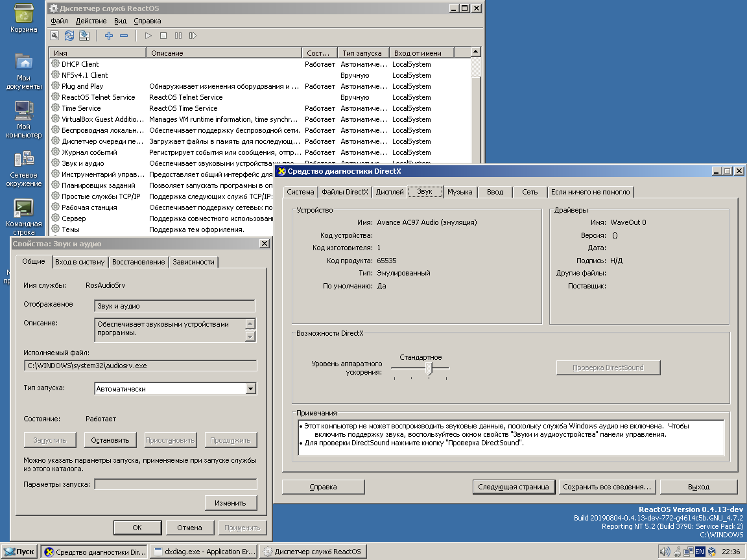Click the export list toolbar icon

pyautogui.click(x=84, y=36)
